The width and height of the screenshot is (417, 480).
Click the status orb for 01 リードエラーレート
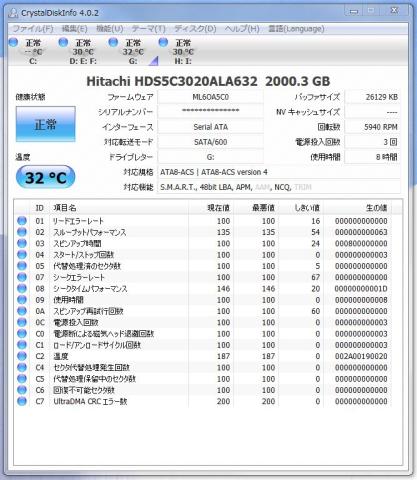(22, 221)
